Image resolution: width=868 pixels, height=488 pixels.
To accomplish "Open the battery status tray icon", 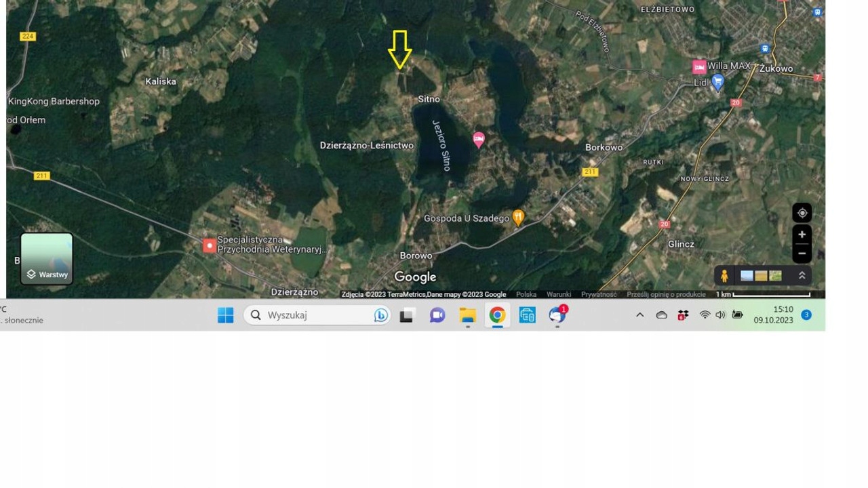I will pos(737,315).
